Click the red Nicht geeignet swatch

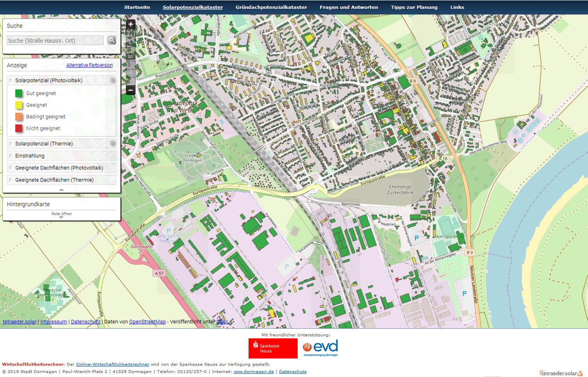19,128
